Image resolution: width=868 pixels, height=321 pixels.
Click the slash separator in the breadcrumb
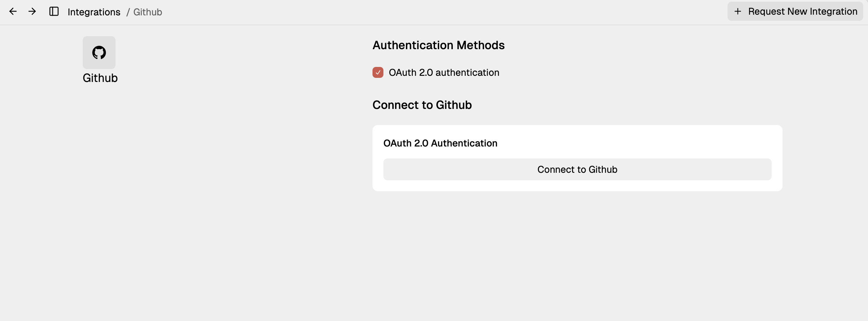128,12
